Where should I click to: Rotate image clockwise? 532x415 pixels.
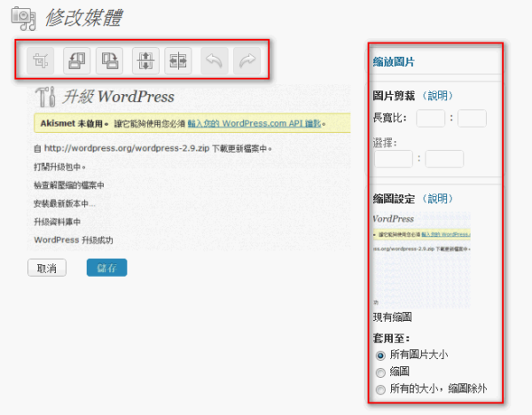click(x=109, y=61)
